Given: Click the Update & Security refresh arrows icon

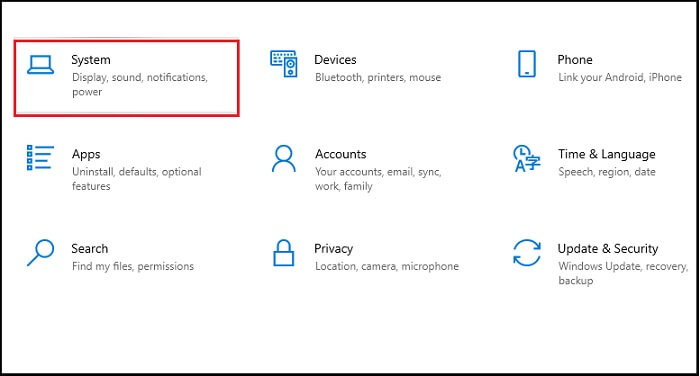Looking at the screenshot, I should point(527,253).
